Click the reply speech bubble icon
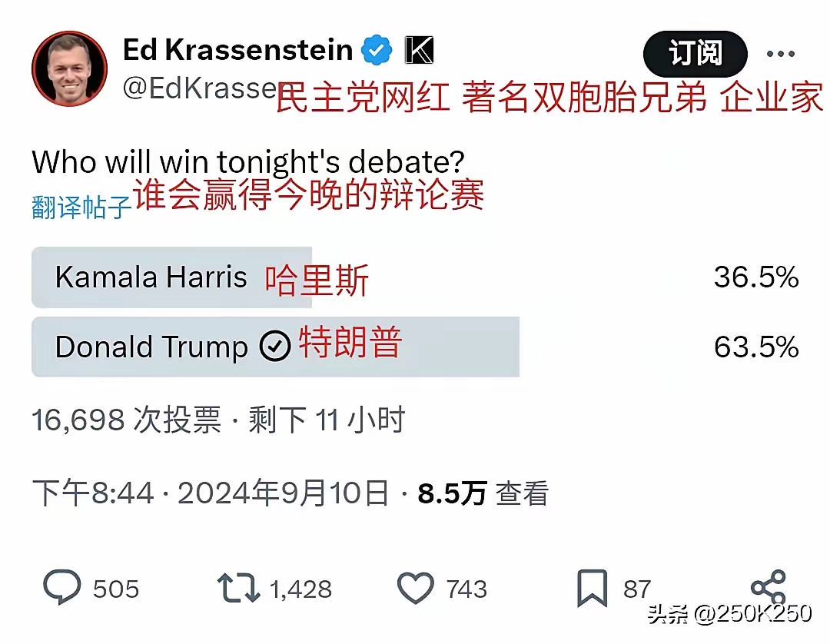 (61, 589)
